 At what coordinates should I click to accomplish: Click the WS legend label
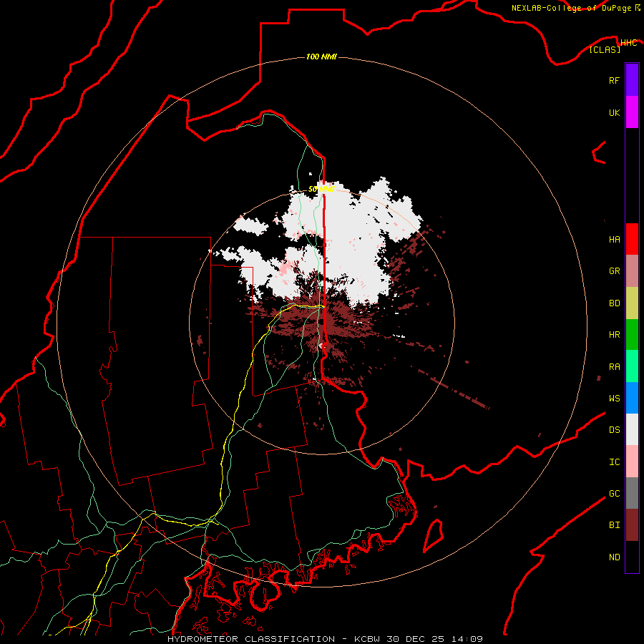pyautogui.click(x=614, y=399)
